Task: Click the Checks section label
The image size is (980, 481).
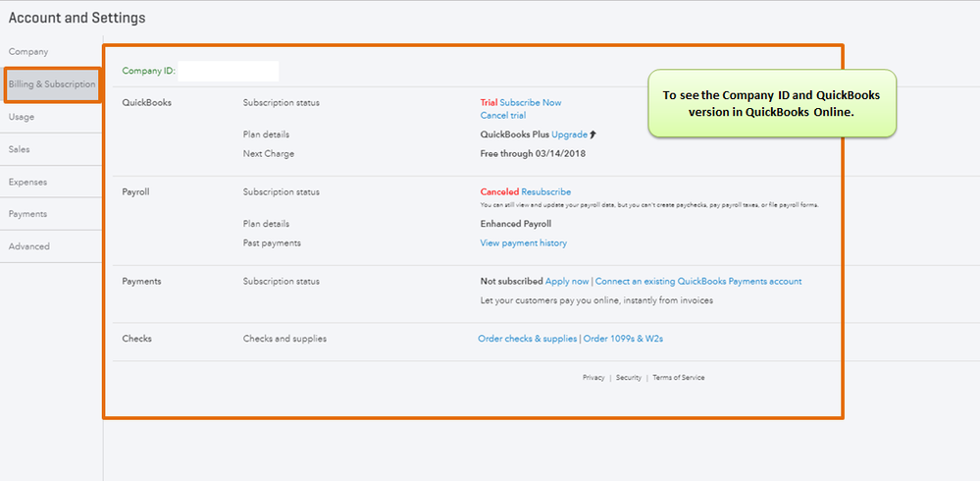Action: (136, 339)
